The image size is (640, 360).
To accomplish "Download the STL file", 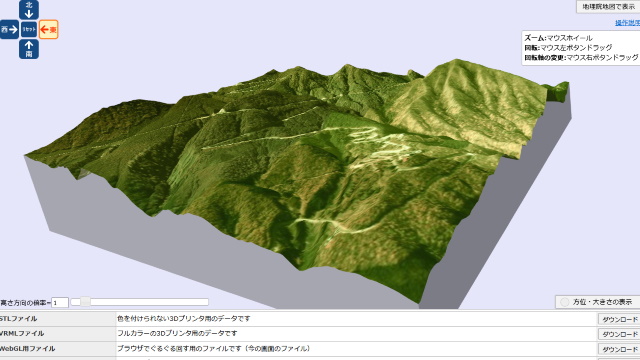I will (x=619, y=319).
